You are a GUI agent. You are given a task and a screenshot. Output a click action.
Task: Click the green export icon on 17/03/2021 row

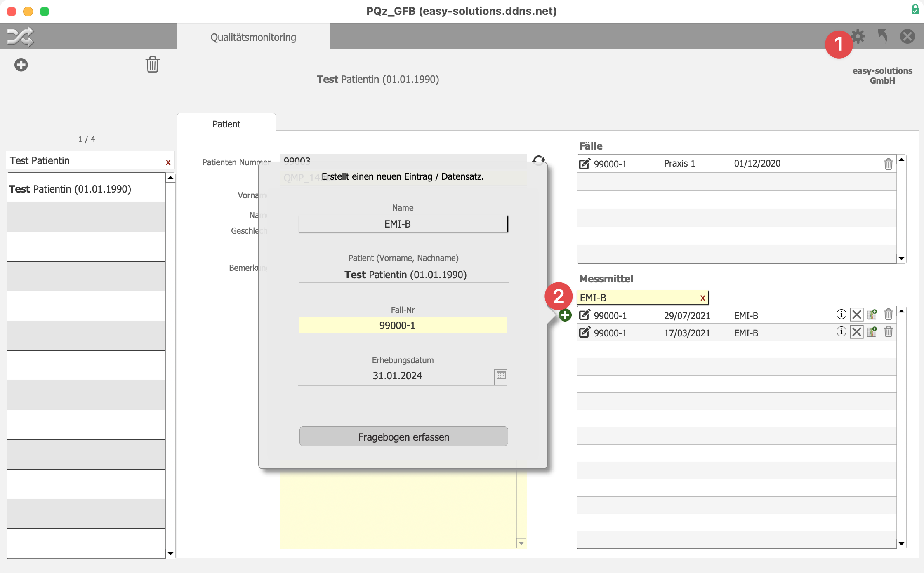point(872,332)
